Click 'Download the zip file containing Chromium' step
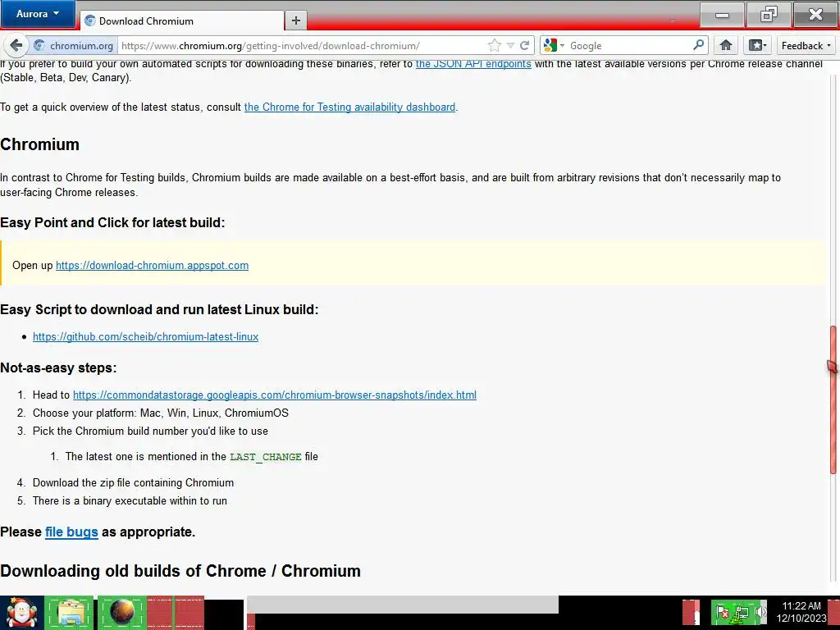The image size is (840, 630). tap(134, 482)
